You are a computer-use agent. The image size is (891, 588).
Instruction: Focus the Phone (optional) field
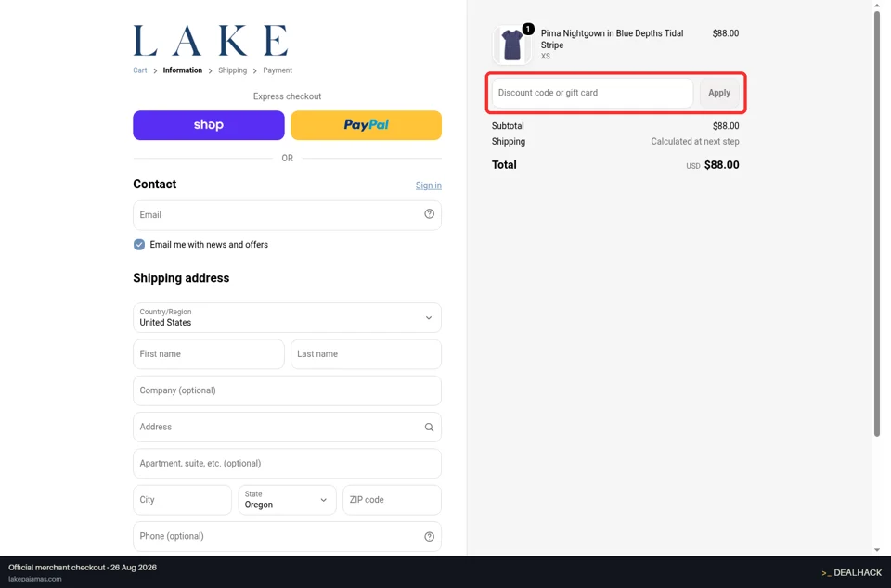tap(287, 536)
